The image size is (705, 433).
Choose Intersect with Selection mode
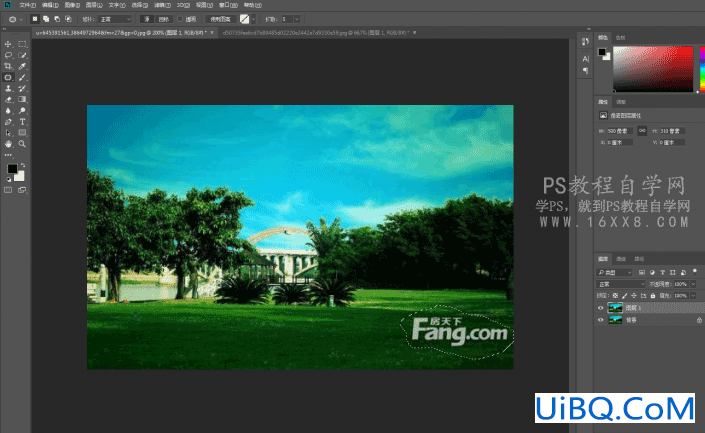pyautogui.click(x=68, y=19)
